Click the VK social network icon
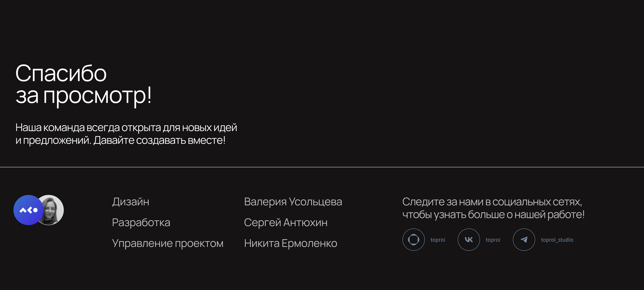 coord(469,240)
